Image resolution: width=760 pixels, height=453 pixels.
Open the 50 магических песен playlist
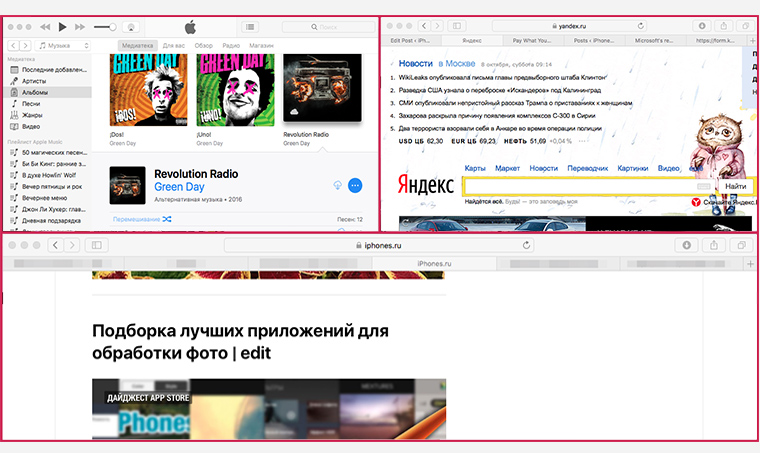click(x=48, y=152)
